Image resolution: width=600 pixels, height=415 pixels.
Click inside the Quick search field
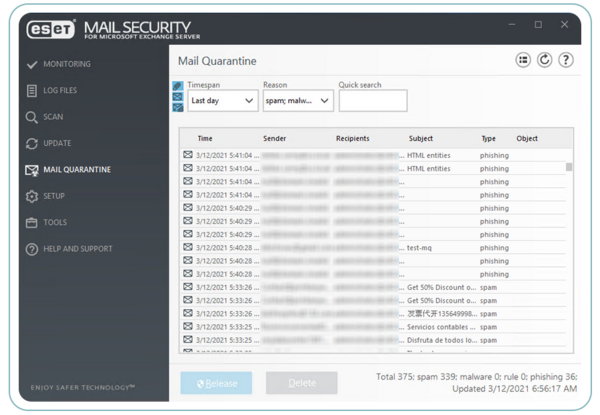point(373,101)
